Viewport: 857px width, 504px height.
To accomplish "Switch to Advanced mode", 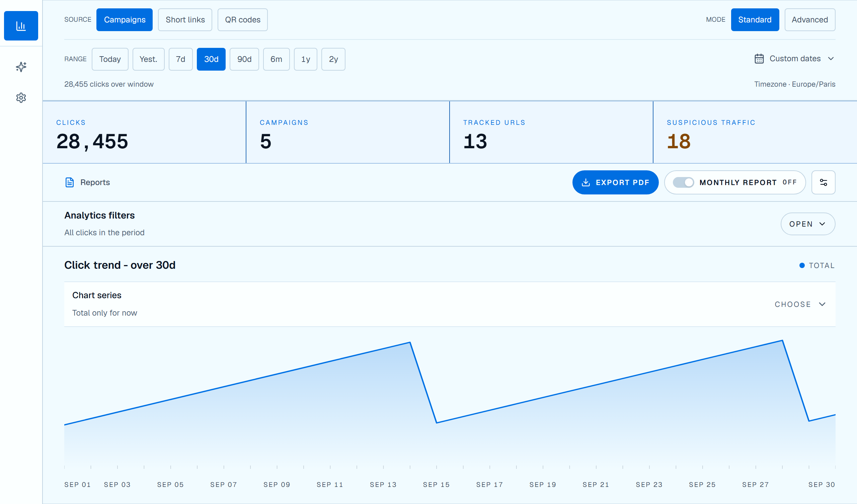I will point(809,20).
